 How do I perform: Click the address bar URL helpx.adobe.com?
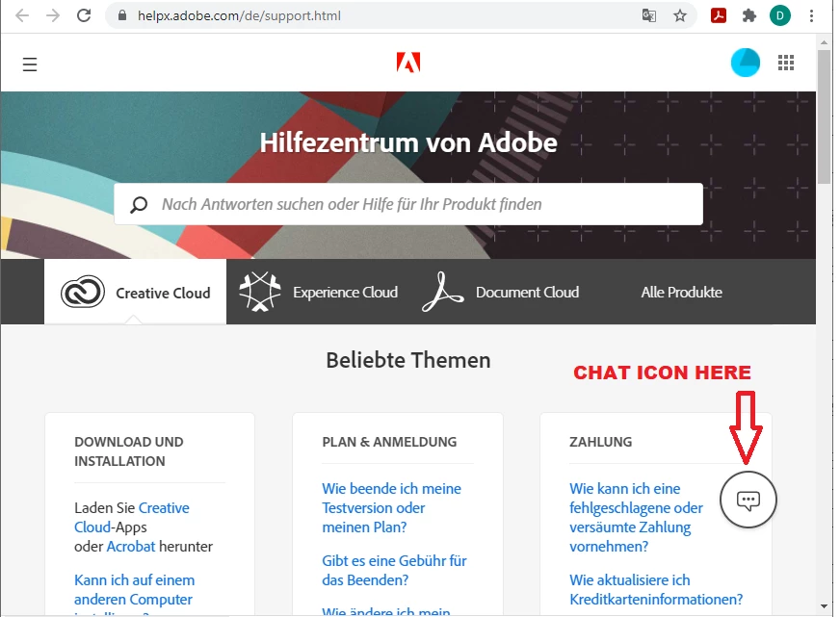239,15
